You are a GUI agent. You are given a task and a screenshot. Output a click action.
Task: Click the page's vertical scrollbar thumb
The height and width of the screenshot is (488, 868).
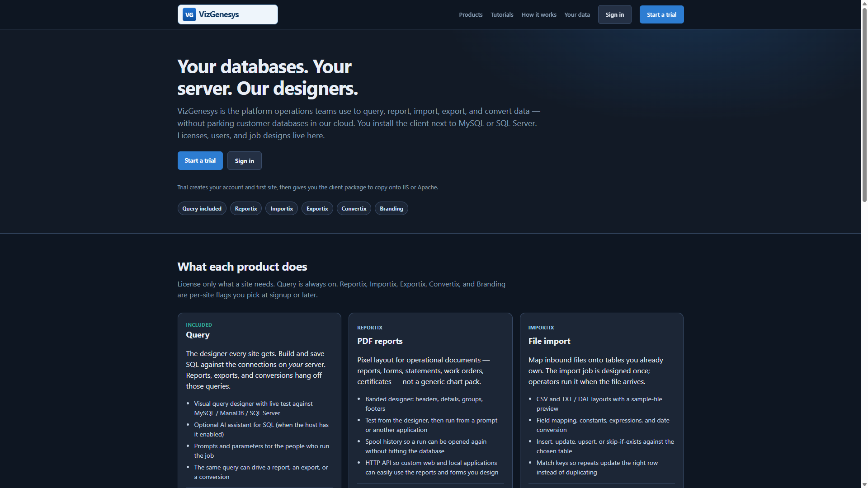pyautogui.click(x=864, y=104)
